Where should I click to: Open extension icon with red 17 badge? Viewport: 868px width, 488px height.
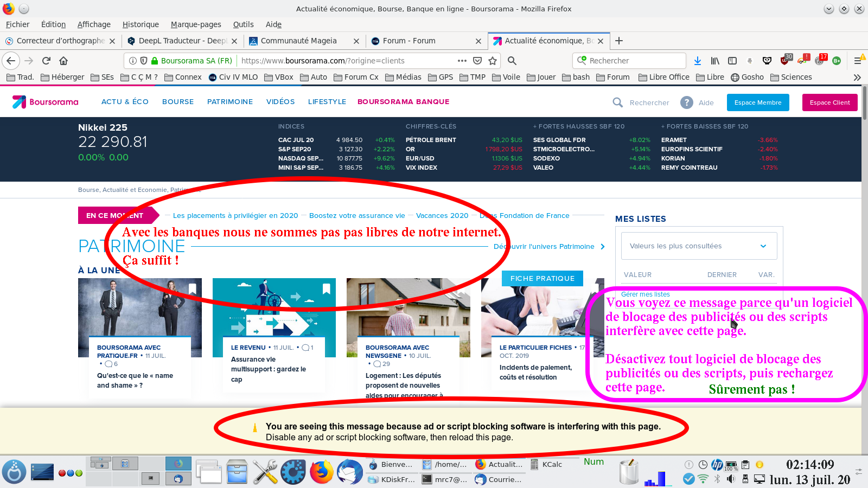pyautogui.click(x=820, y=60)
